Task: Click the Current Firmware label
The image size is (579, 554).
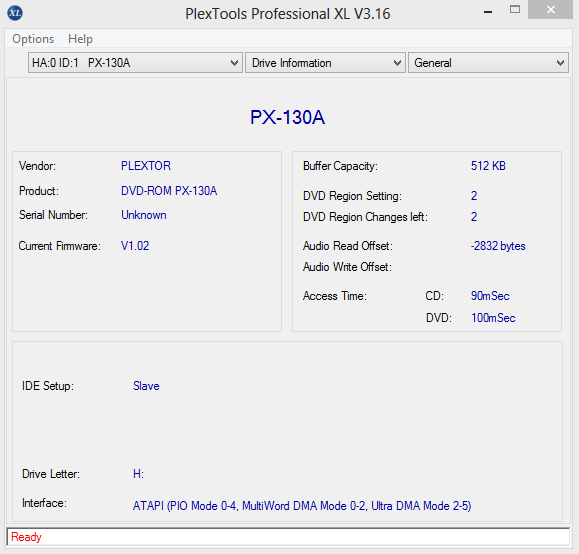Action: coord(59,246)
